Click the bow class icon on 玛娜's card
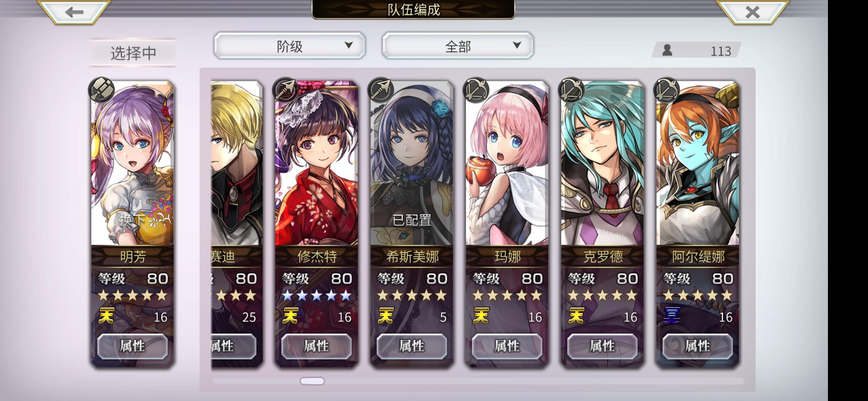This screenshot has width=868, height=401. [x=476, y=90]
